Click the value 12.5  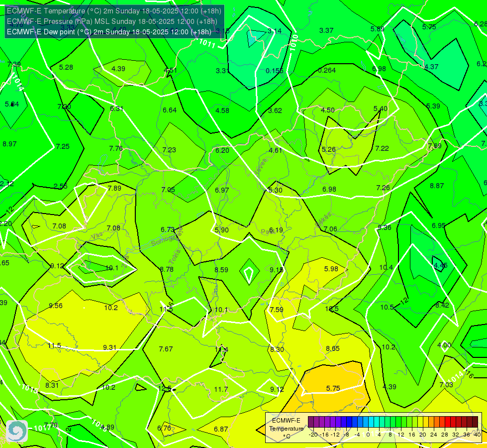point(165,389)
